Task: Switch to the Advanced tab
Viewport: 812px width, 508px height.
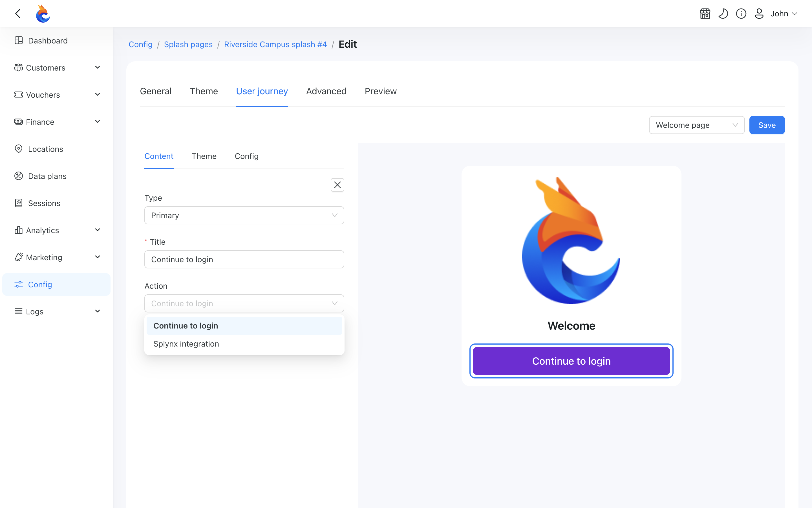Action: tap(326, 91)
